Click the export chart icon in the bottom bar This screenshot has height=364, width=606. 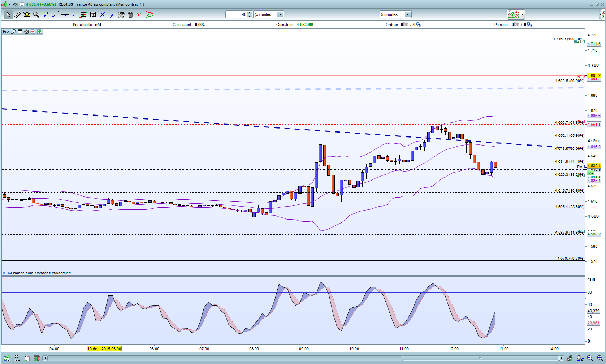coord(7,358)
